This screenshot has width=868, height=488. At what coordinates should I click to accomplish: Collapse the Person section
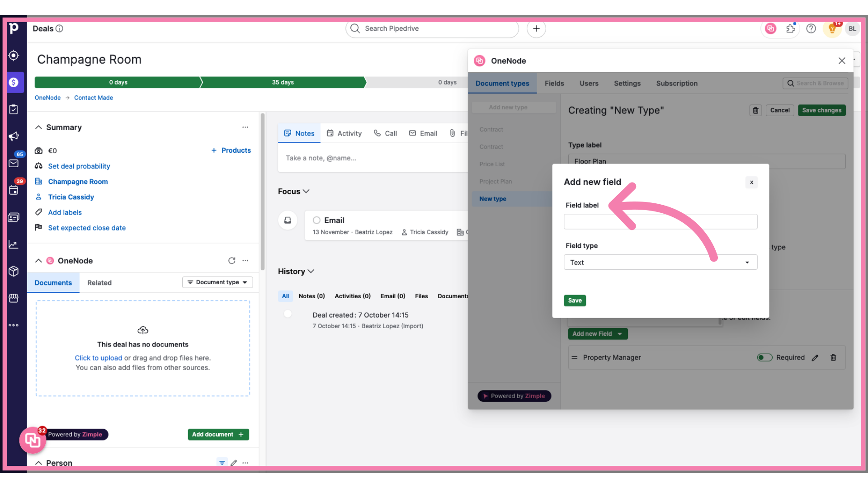pos(39,463)
